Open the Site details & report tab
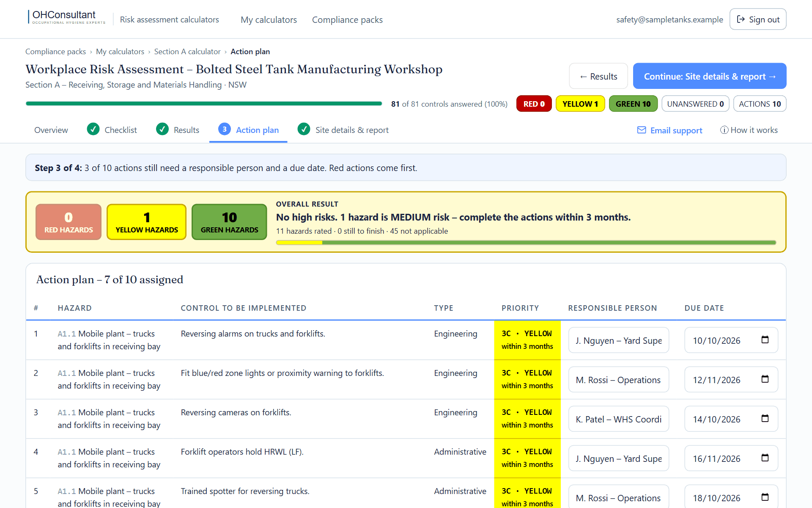The image size is (812, 508). pyautogui.click(x=343, y=130)
